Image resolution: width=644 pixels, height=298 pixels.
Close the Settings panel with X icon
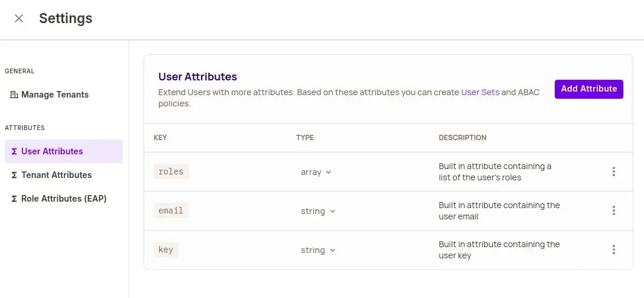coord(19,18)
